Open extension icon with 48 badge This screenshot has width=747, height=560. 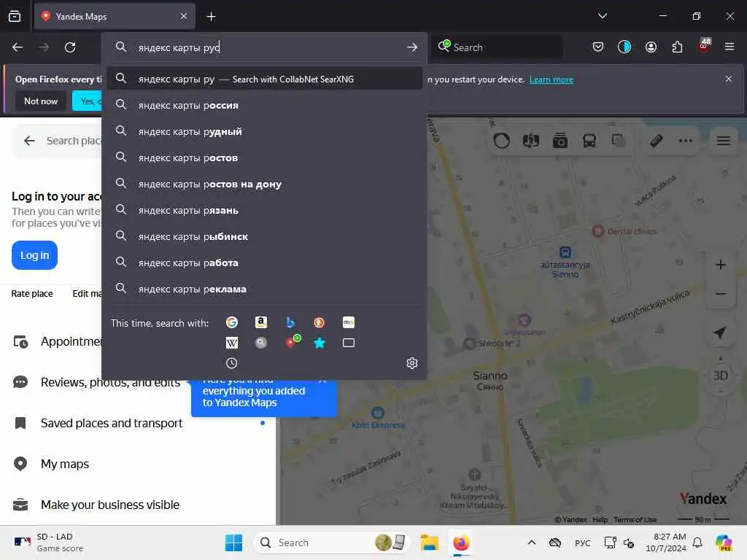click(704, 46)
